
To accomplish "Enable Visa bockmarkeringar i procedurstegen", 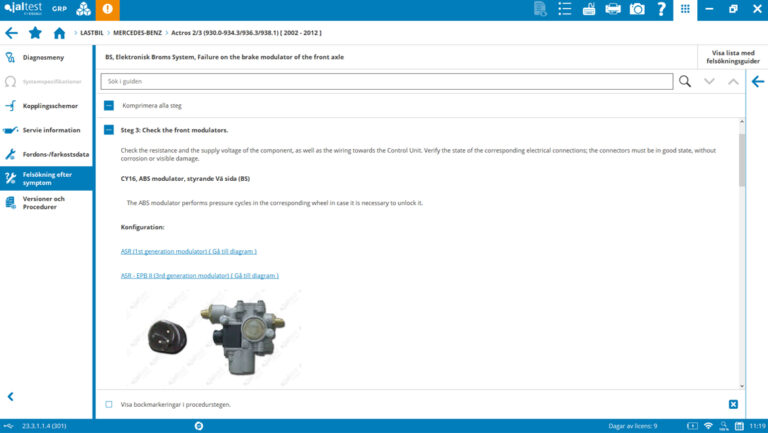I will (x=109, y=404).
